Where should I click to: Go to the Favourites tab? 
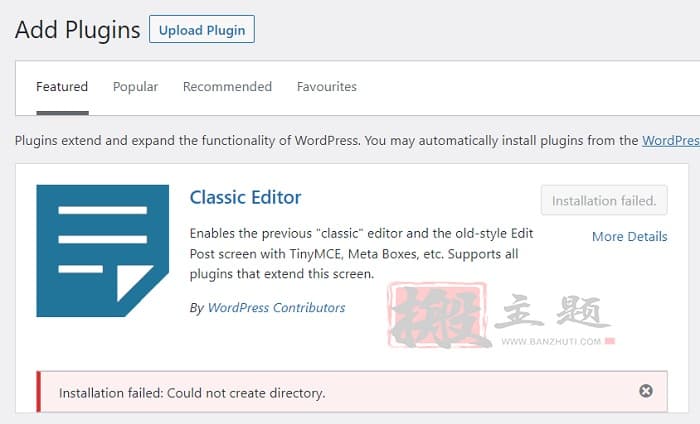327,87
